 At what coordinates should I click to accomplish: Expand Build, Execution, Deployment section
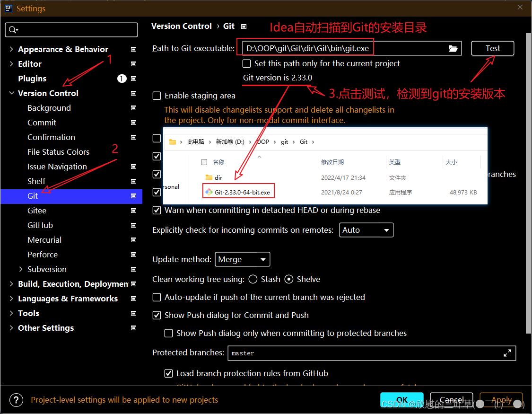(x=11, y=284)
